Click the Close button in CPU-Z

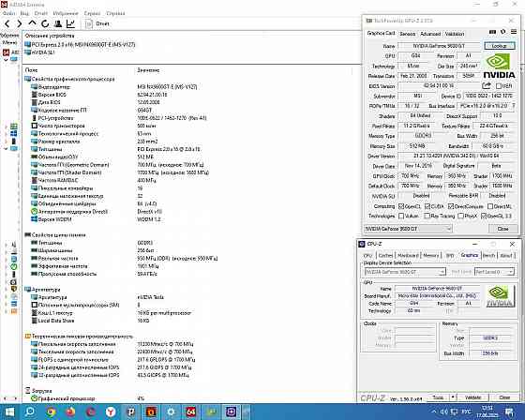[x=504, y=397]
